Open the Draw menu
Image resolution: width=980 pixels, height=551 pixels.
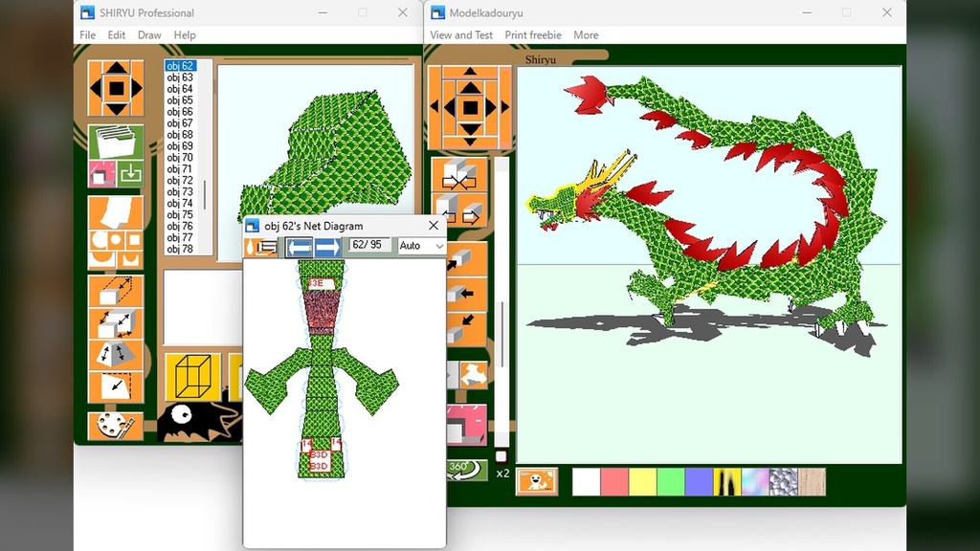pos(149,35)
